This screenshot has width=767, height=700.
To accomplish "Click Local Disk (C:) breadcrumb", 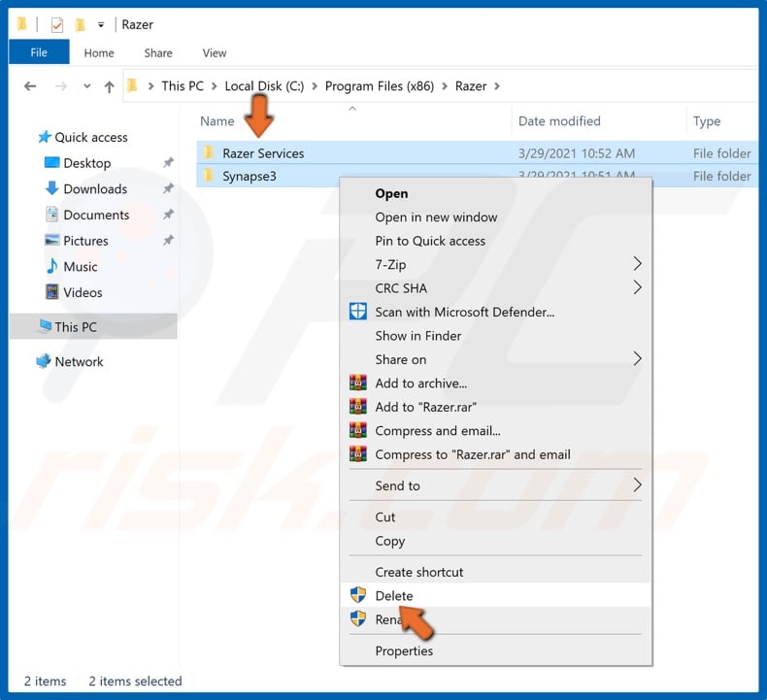I will 264,86.
